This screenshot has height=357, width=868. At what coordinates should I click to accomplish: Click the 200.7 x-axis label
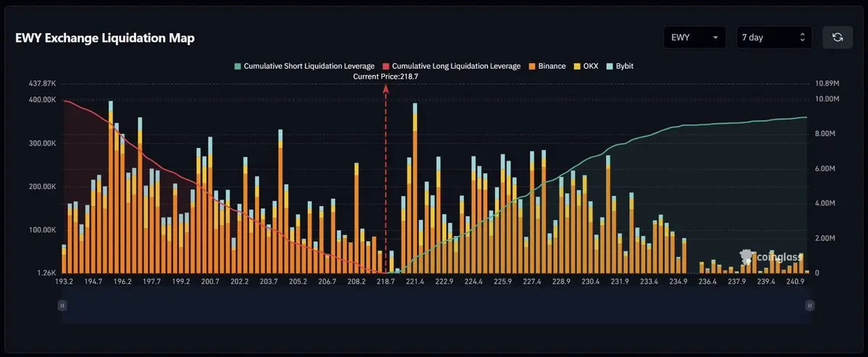click(211, 281)
